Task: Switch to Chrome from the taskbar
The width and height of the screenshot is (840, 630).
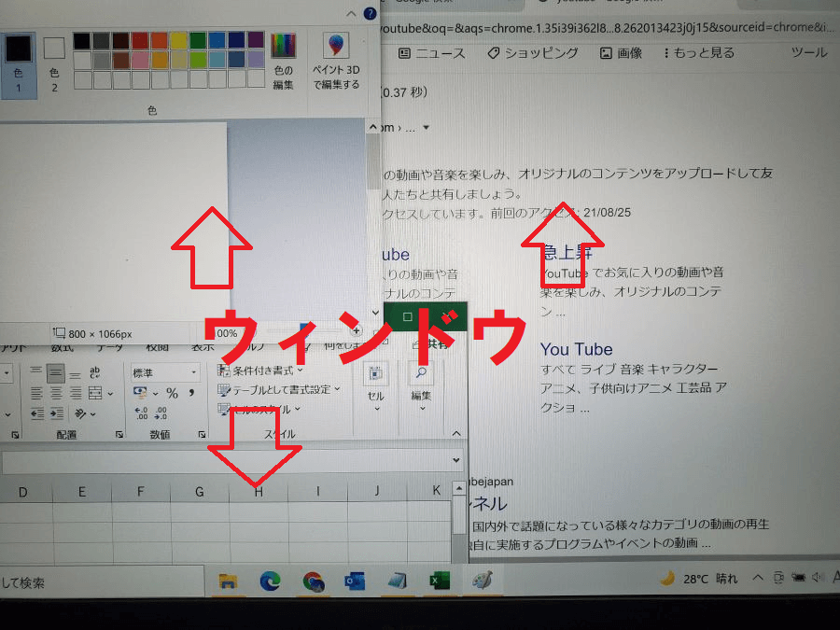Action: (314, 581)
